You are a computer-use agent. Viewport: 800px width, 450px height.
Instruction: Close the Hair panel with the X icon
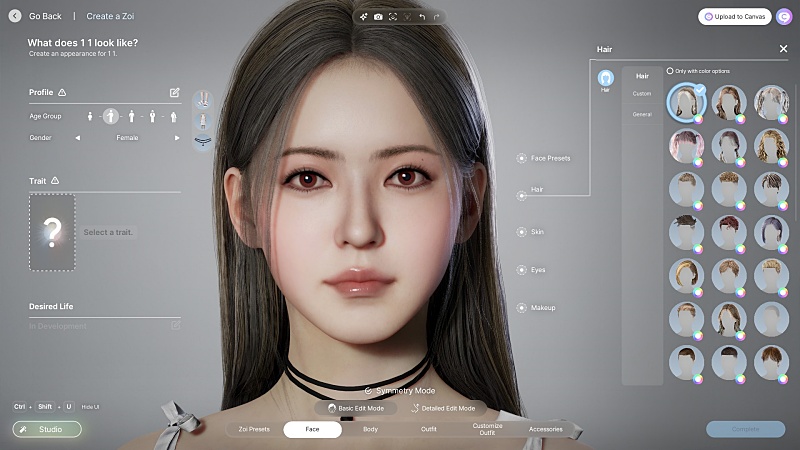tap(783, 48)
